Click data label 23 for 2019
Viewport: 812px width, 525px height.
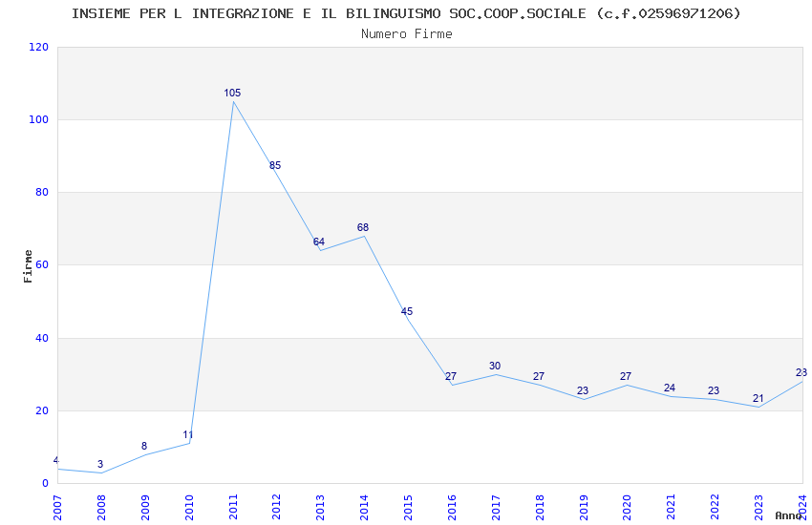tap(583, 391)
